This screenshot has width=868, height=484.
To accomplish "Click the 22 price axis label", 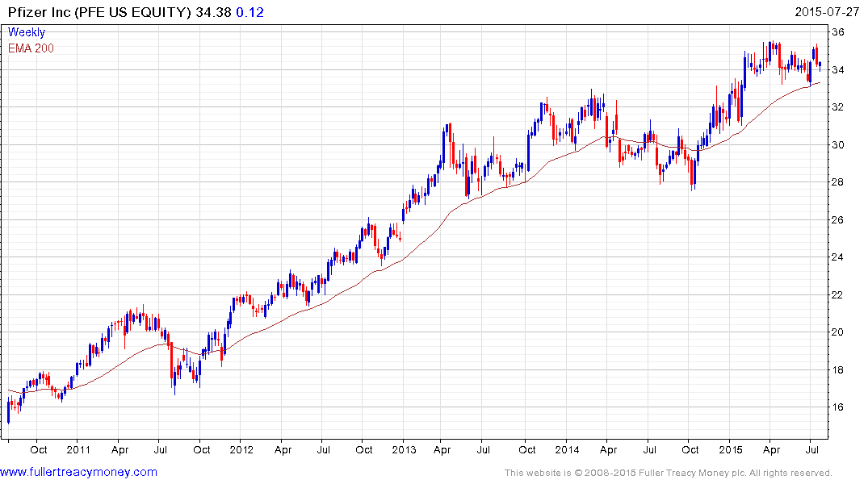I will pyautogui.click(x=837, y=294).
